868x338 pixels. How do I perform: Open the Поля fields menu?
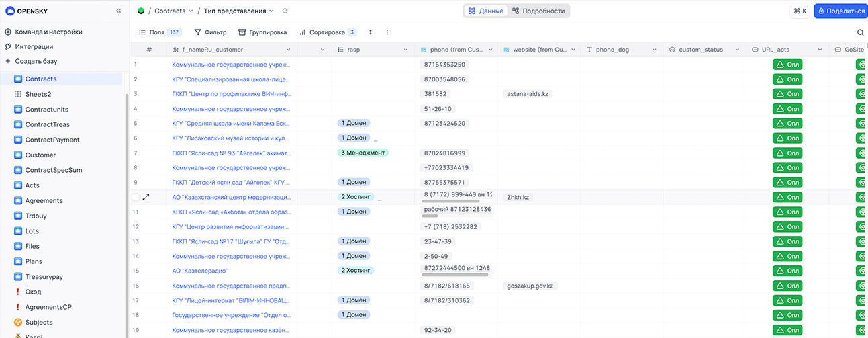(x=160, y=32)
